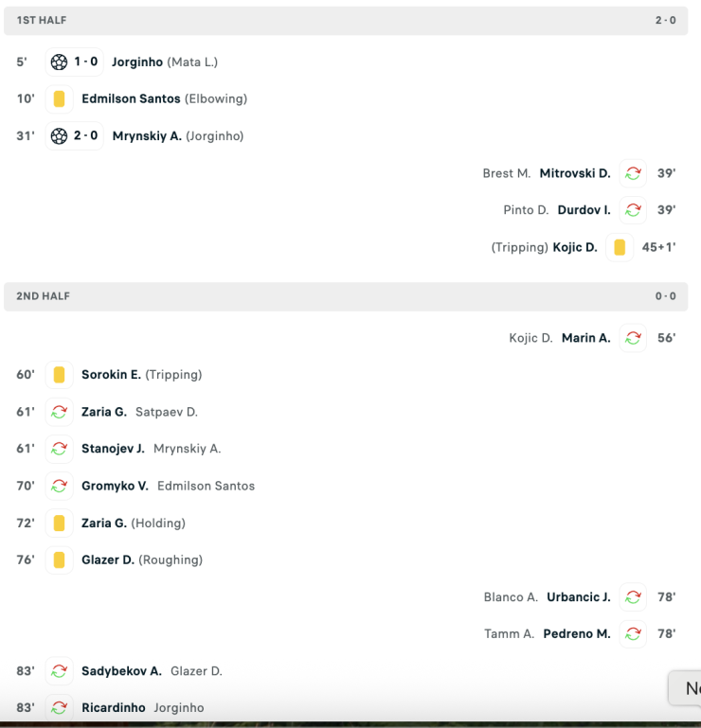Screen dimensions: 701x728
Task: Click the 1ST HALF section header
Action: coord(346,21)
